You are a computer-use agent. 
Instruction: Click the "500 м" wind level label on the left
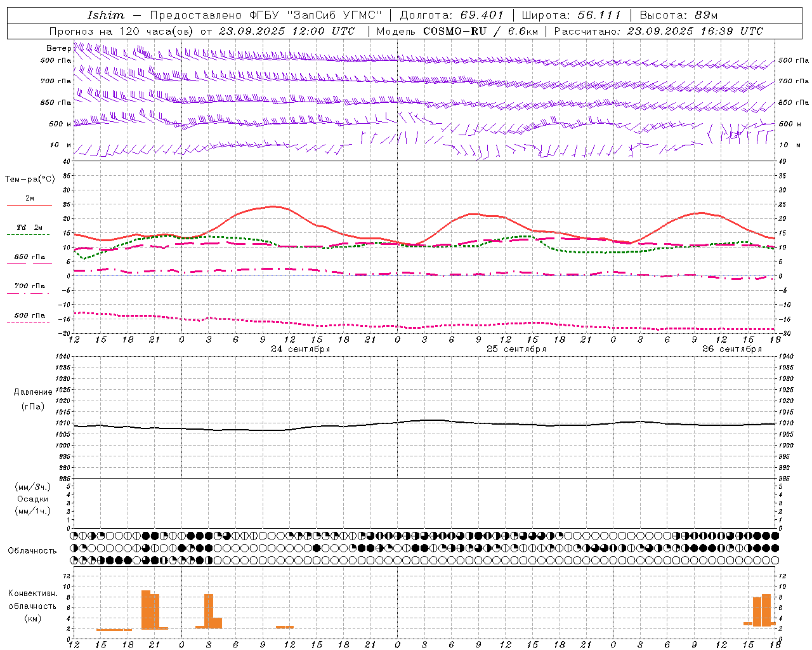tap(61, 124)
